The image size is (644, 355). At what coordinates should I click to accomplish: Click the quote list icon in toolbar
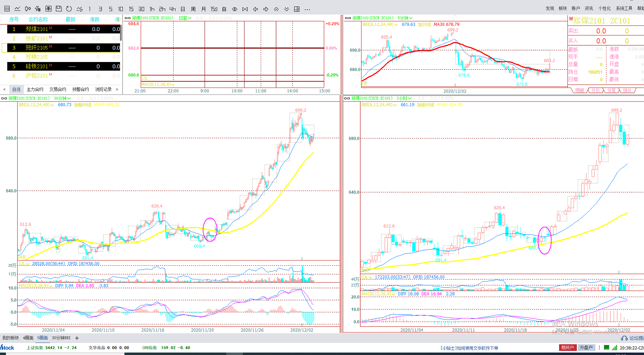(x=7, y=8)
